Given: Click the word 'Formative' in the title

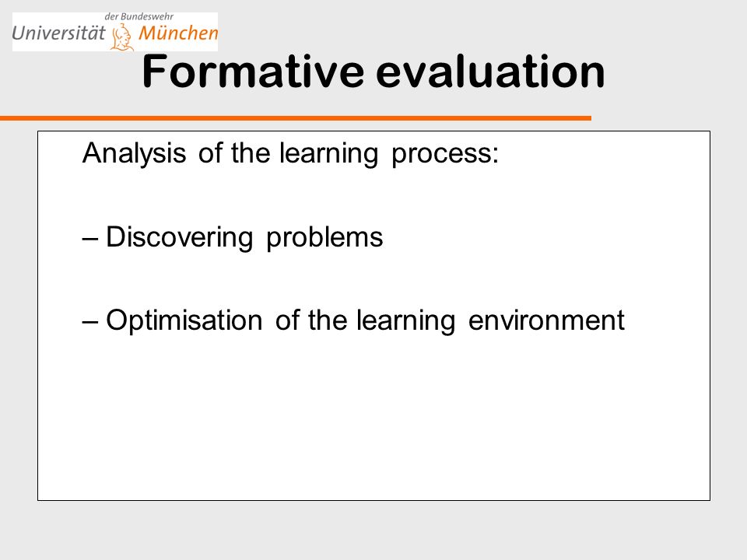Looking at the screenshot, I should (253, 72).
